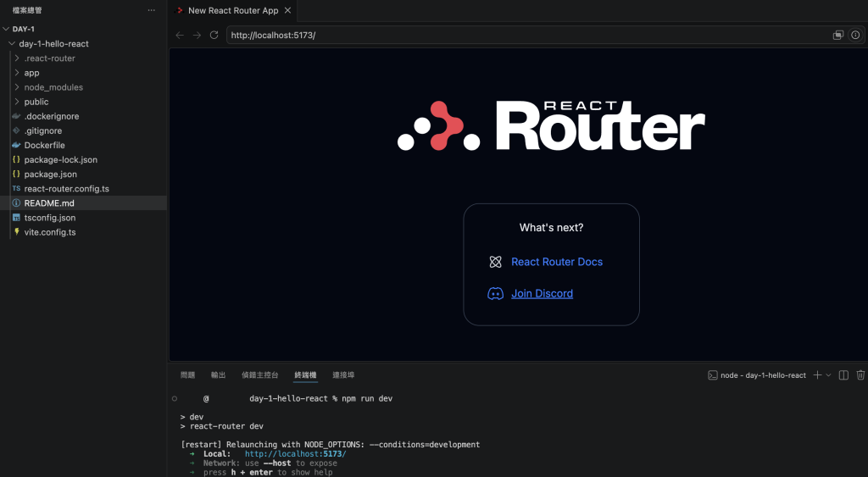The height and width of the screenshot is (477, 868).
Task: Click the README.md info file icon
Action: pos(16,203)
